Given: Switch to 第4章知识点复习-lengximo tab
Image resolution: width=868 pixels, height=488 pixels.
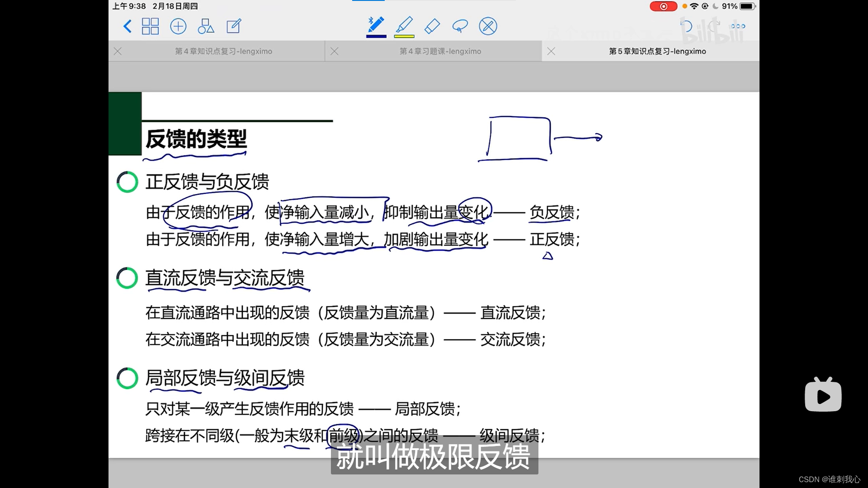Looking at the screenshot, I should 223,52.
